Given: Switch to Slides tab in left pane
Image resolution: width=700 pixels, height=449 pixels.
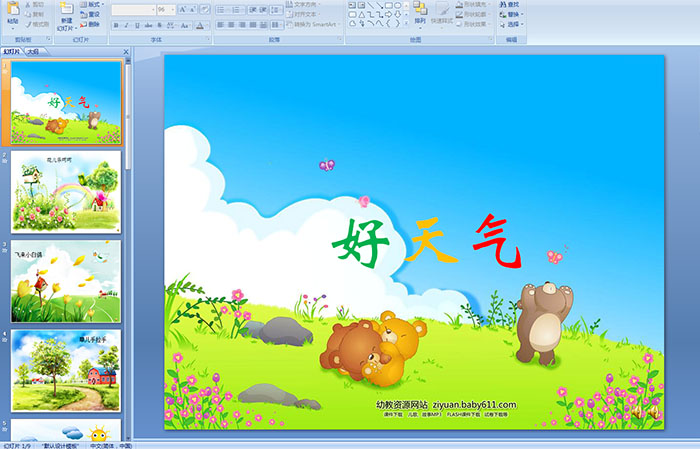Looking at the screenshot, I should (12, 52).
